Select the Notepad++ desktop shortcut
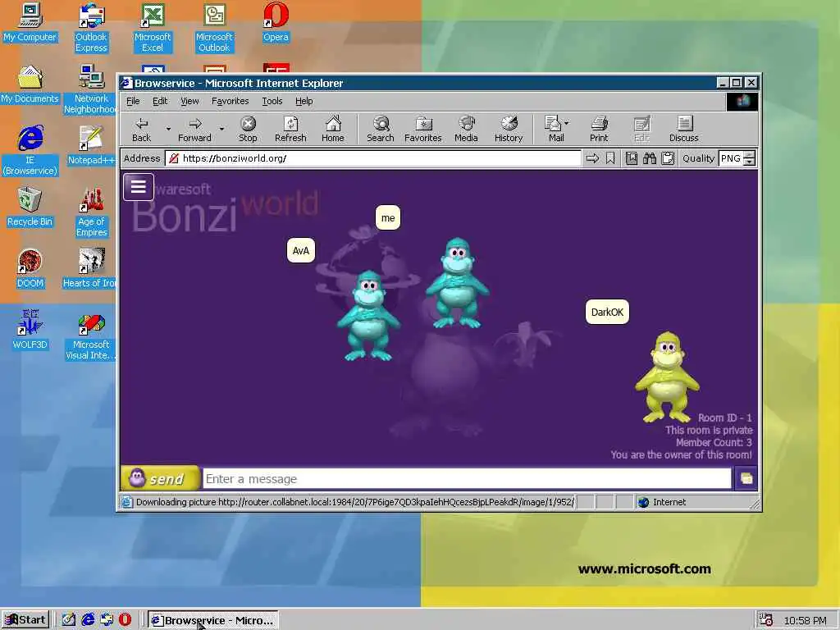The image size is (840, 630). (x=91, y=146)
